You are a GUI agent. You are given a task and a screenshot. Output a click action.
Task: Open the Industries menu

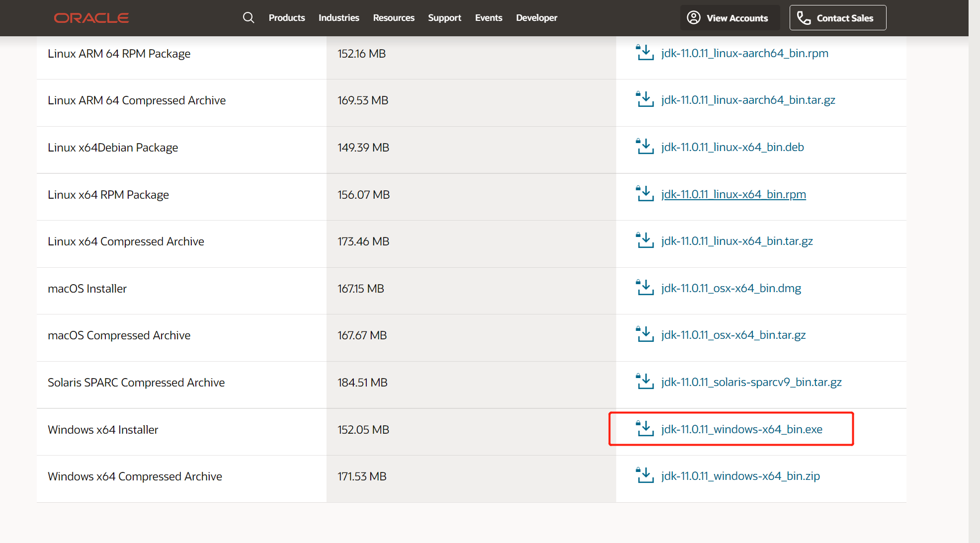[x=338, y=18]
